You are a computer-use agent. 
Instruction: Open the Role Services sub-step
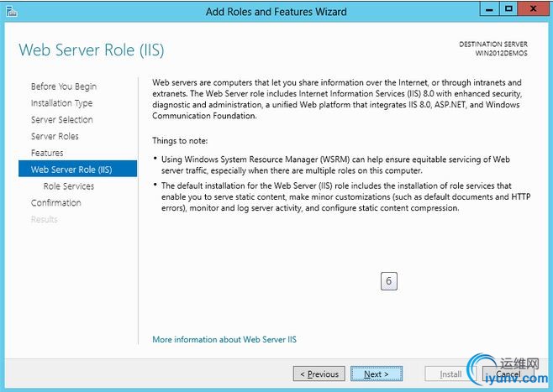69,186
